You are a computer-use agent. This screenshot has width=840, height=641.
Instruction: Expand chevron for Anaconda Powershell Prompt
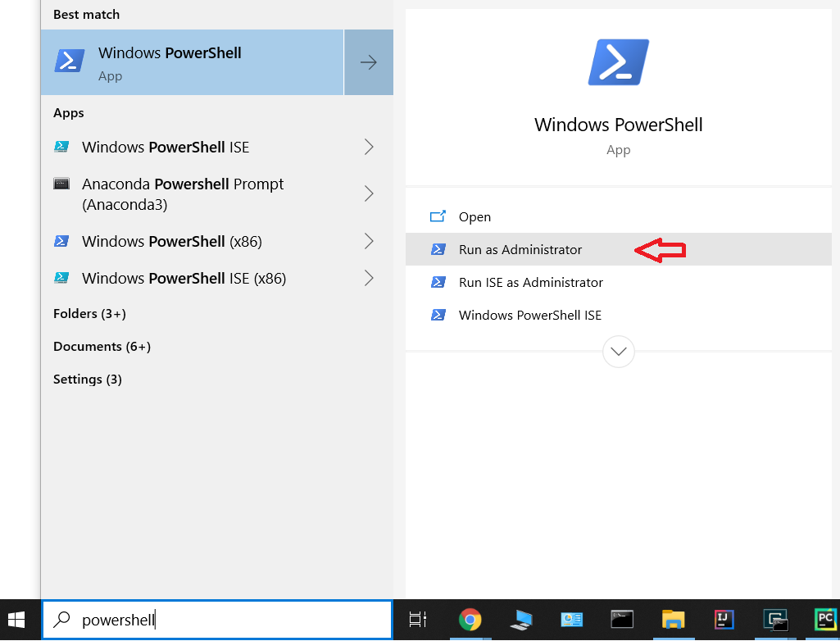click(369, 193)
